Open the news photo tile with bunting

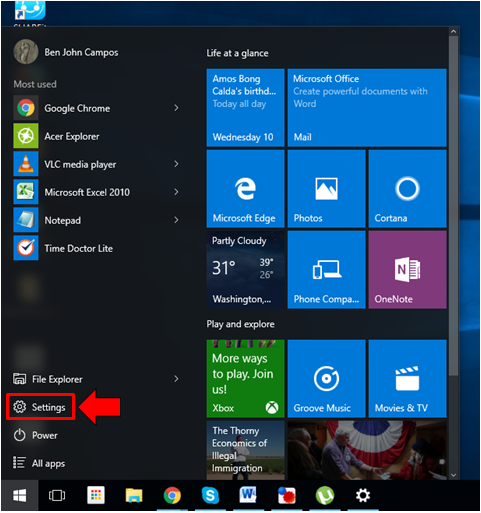367,450
